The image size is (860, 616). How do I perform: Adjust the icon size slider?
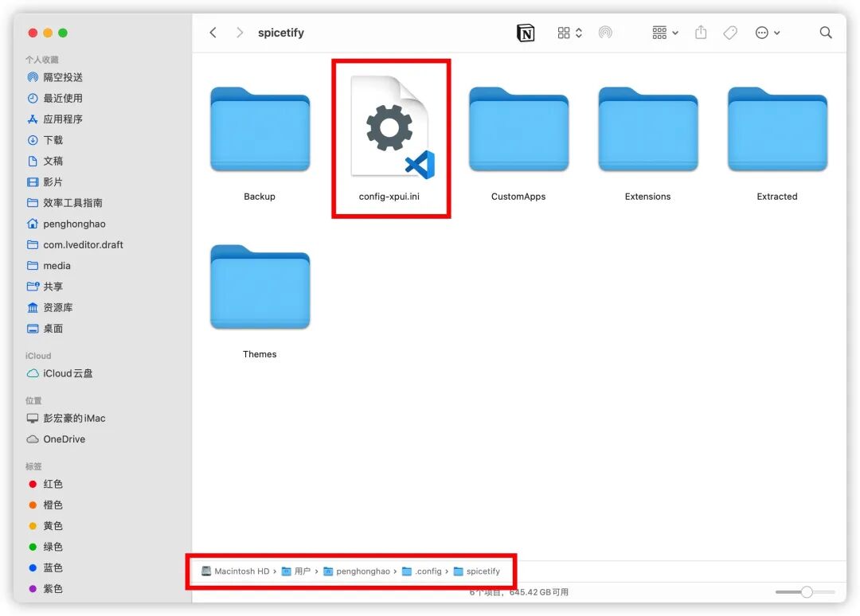[805, 592]
